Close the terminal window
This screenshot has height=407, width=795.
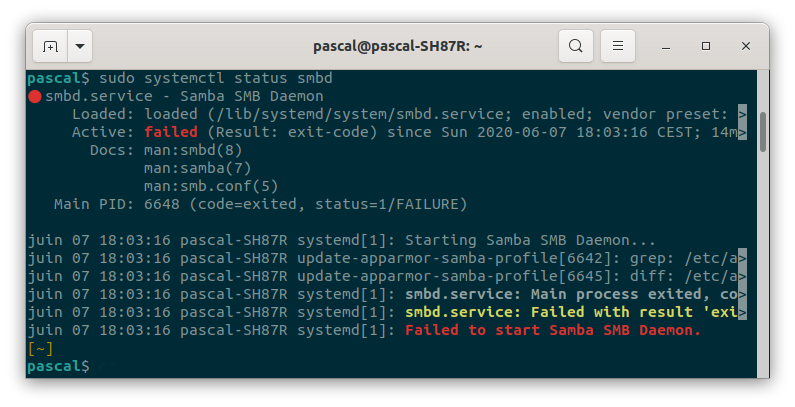coord(745,46)
